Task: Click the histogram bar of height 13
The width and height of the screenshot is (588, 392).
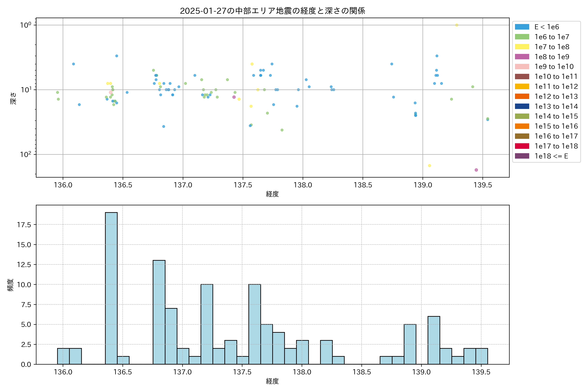Action: click(159, 312)
